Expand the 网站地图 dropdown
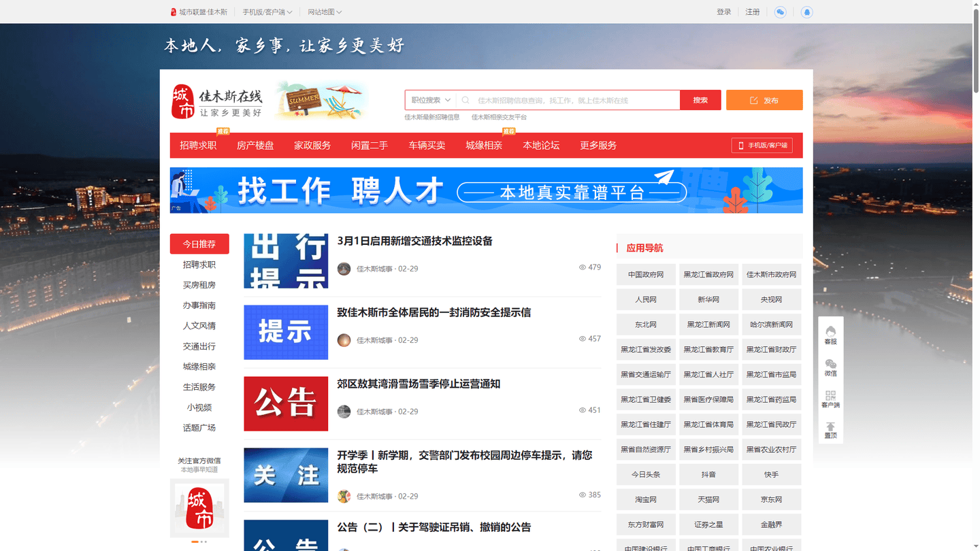This screenshot has height=551, width=980. 325,12
